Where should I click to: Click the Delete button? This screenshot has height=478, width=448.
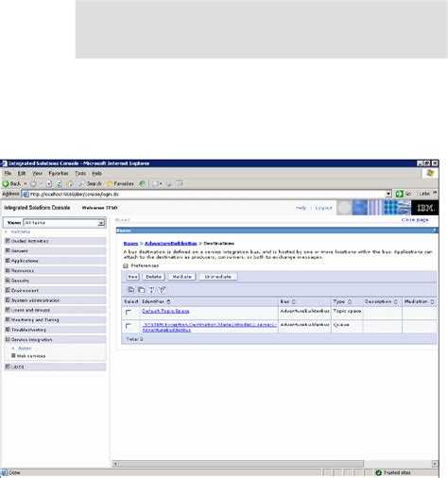point(154,277)
